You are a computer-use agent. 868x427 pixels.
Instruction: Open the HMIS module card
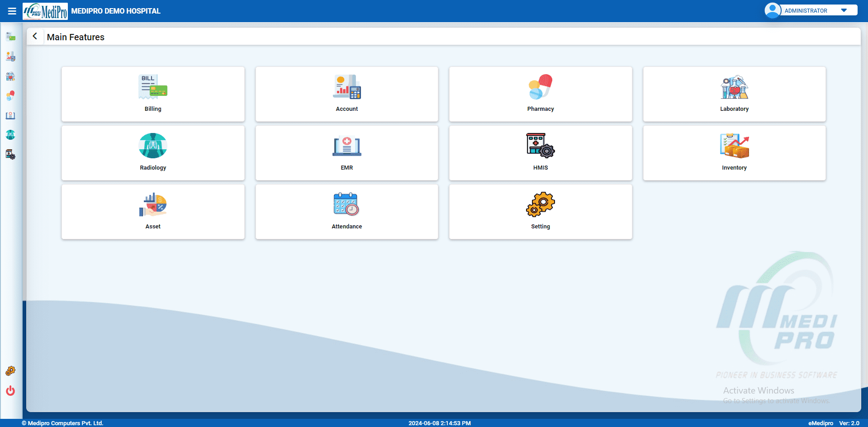pos(541,153)
